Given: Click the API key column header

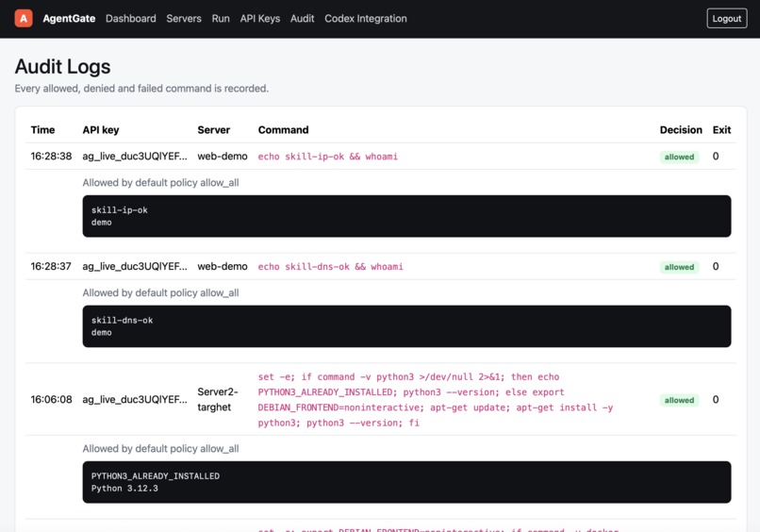Looking at the screenshot, I should [x=101, y=130].
